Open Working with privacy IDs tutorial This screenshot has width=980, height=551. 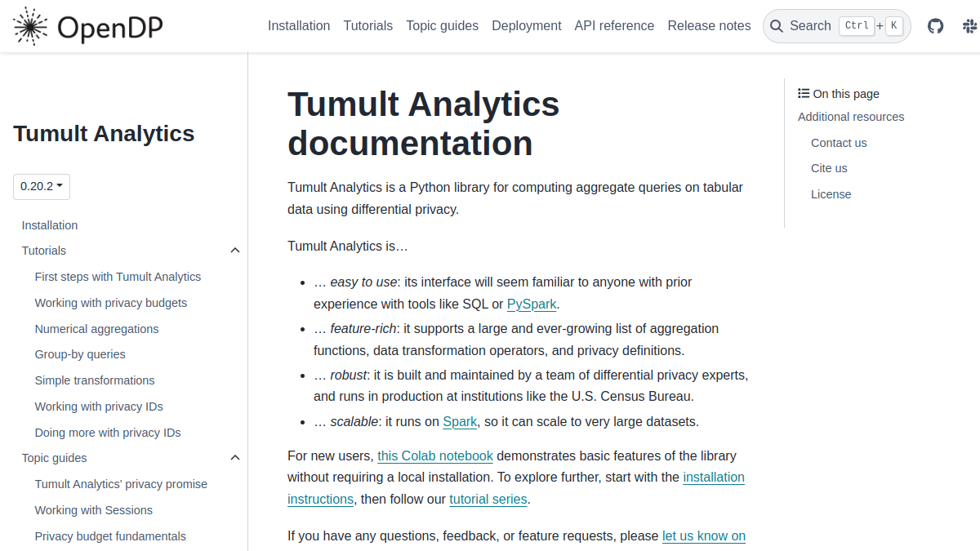(99, 407)
